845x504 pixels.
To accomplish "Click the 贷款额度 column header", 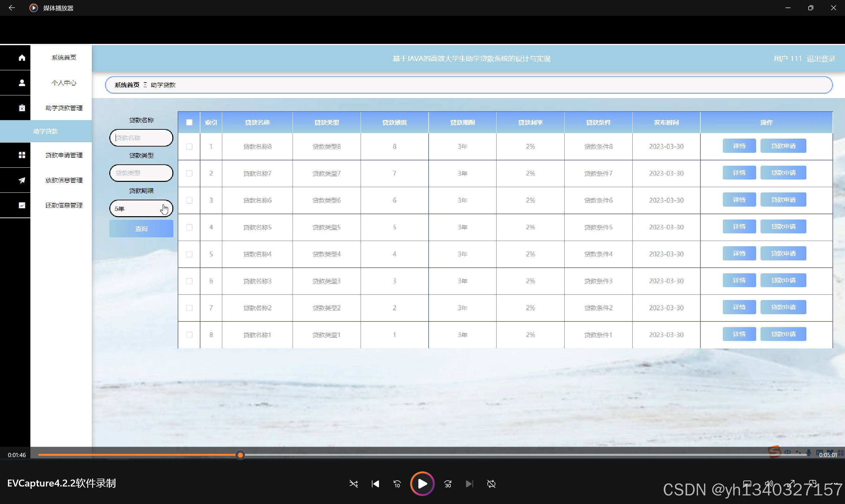I will click(x=395, y=122).
